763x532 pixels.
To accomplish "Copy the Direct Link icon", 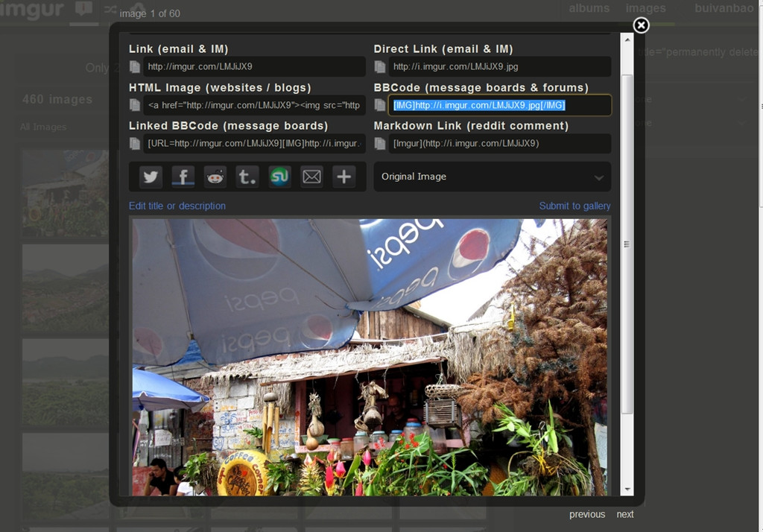I will (x=380, y=66).
